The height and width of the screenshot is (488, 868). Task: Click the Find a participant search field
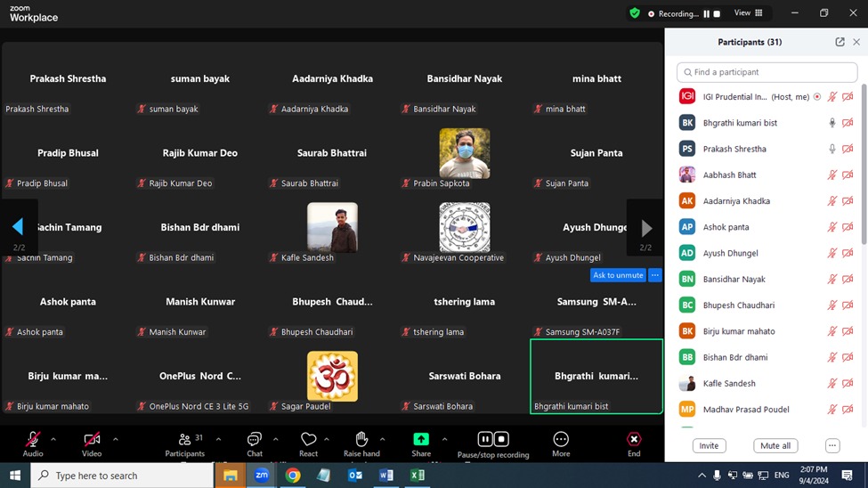tap(767, 72)
